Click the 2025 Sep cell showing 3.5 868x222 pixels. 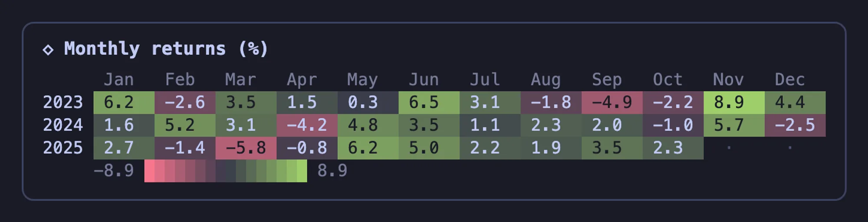coord(612,148)
